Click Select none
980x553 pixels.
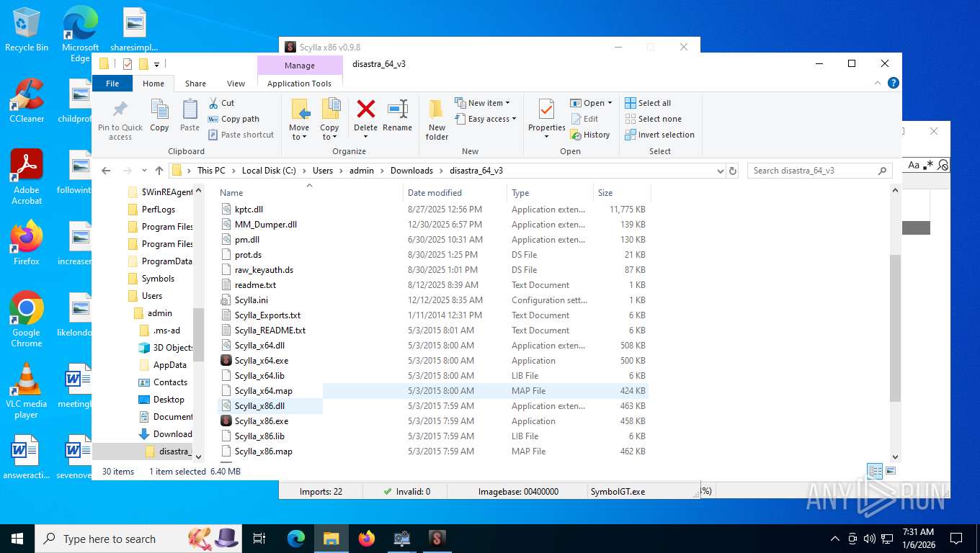[x=652, y=119]
